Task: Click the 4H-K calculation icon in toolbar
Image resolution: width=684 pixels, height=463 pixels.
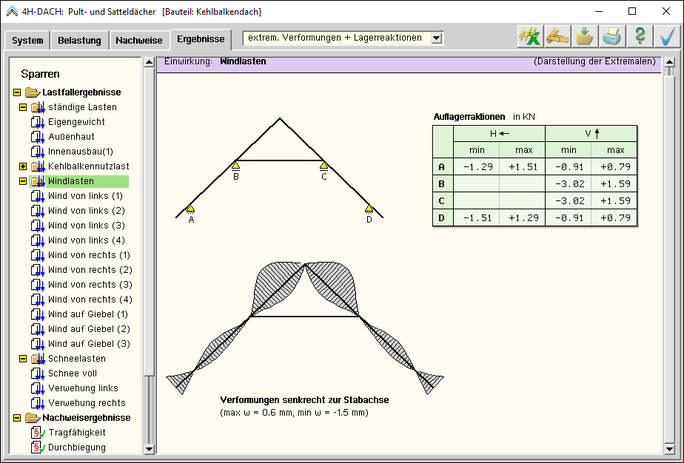Action: 529,37
